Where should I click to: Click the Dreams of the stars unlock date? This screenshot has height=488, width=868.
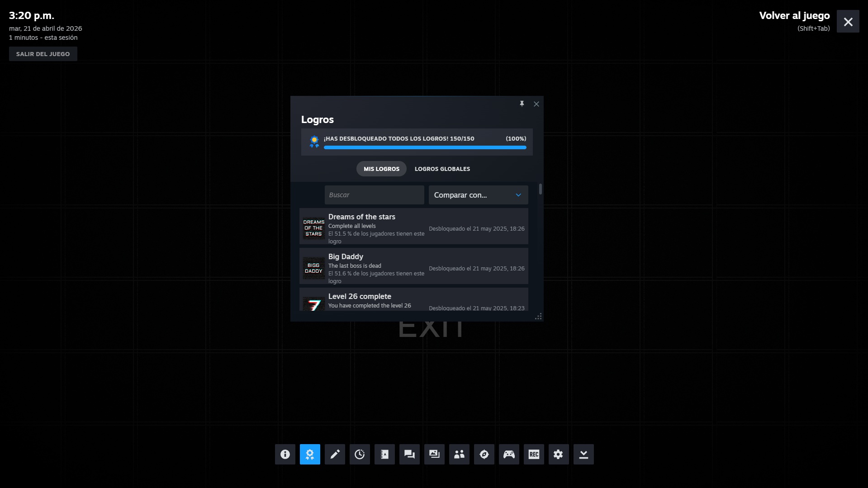coord(477,229)
